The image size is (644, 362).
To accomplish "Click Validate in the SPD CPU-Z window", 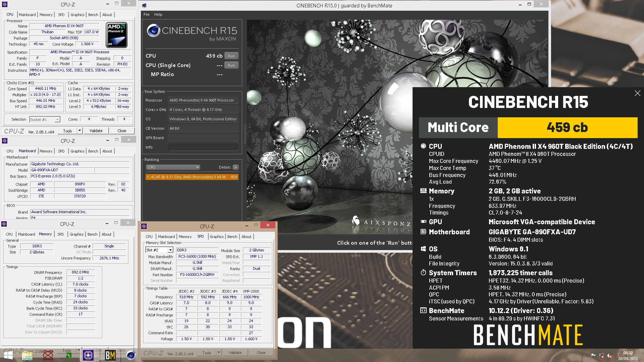I will click(x=235, y=353).
